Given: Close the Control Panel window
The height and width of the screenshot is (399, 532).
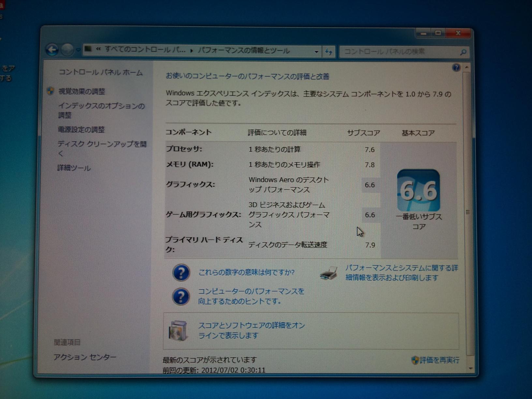Looking at the screenshot, I should click(x=458, y=33).
